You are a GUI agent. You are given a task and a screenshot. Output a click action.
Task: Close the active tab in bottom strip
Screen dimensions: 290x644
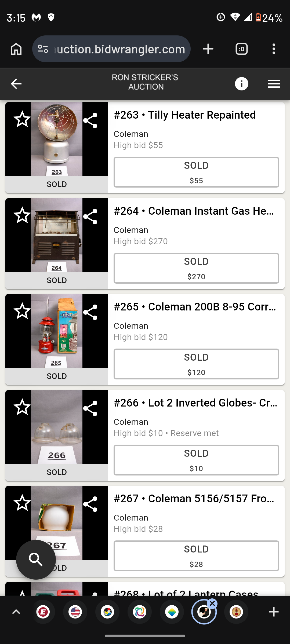[x=212, y=604]
